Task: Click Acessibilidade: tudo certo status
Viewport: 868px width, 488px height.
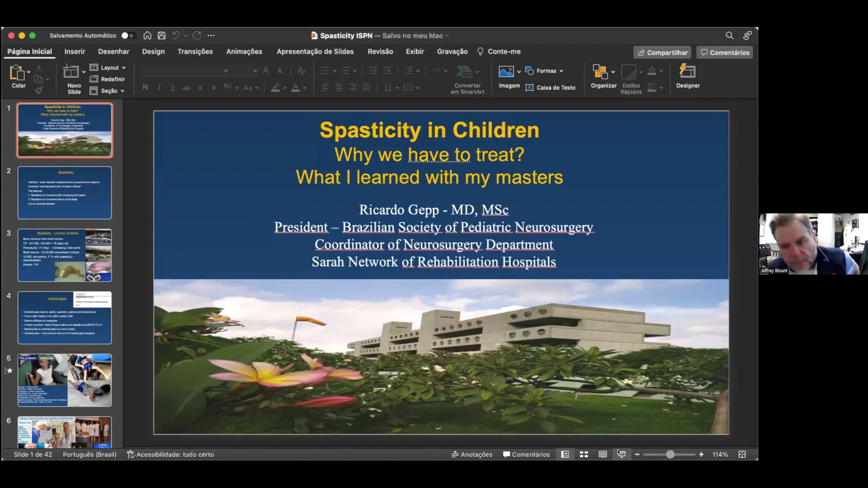Action: pyautogui.click(x=170, y=454)
